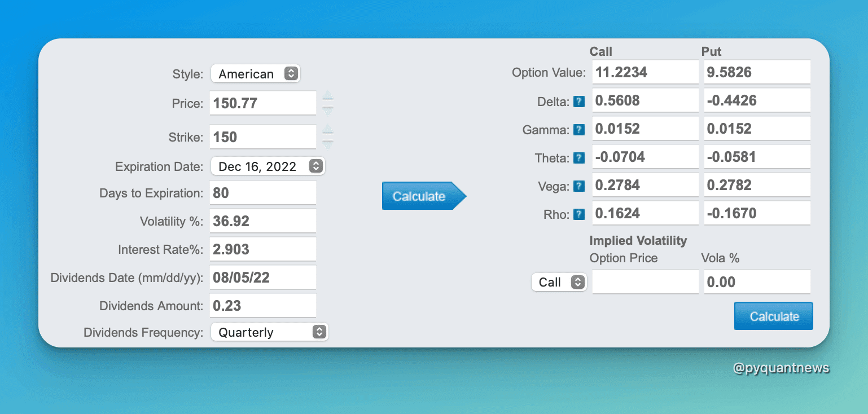
Task: Focus the Interest Rate% field
Action: [x=262, y=249]
